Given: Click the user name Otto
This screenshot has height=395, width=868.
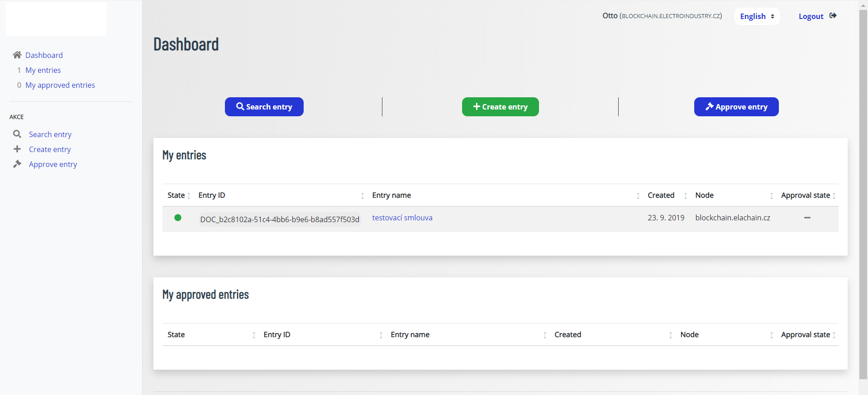Looking at the screenshot, I should pyautogui.click(x=610, y=16).
